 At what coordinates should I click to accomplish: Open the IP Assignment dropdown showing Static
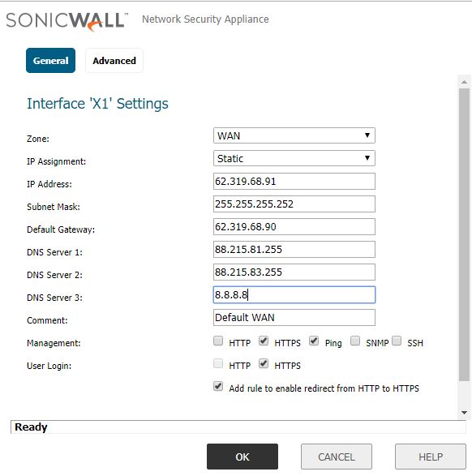tap(294, 158)
